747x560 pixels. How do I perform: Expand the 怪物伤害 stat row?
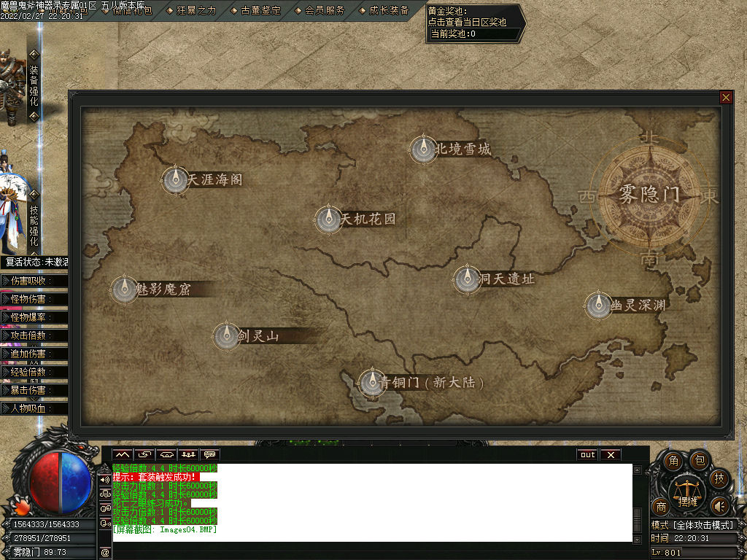[34, 299]
